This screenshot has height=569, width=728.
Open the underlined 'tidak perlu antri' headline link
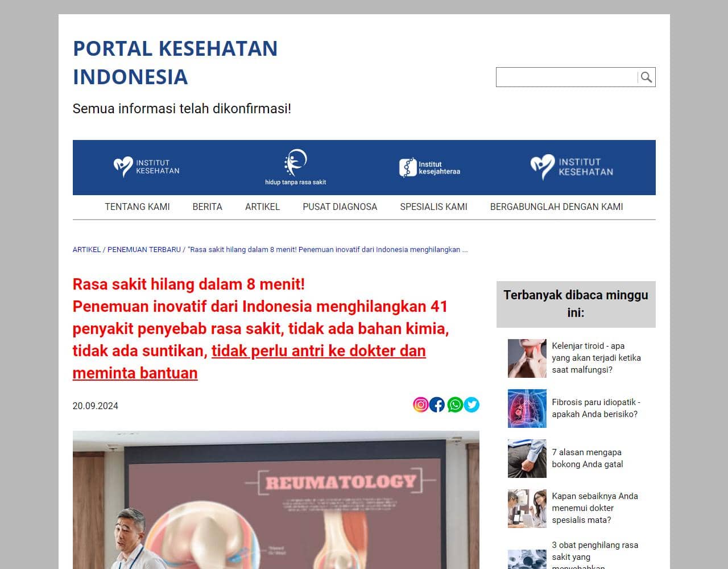318,351
